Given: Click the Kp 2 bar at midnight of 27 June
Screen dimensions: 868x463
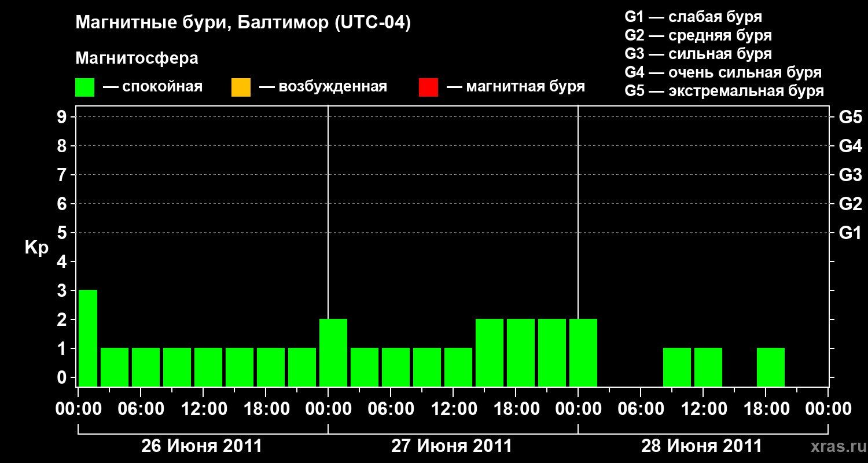Looking at the screenshot, I should coord(333,352).
